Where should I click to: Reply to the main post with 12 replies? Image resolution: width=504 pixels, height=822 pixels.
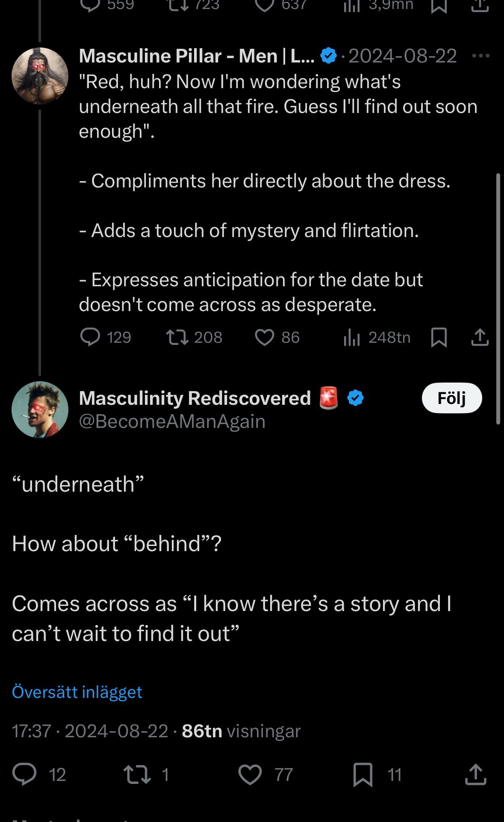pyautogui.click(x=24, y=775)
